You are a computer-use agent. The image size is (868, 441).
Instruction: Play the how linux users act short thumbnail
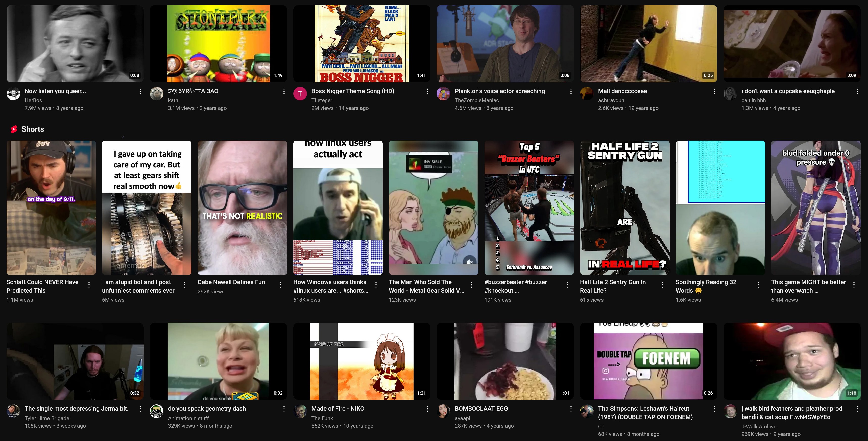click(x=338, y=208)
